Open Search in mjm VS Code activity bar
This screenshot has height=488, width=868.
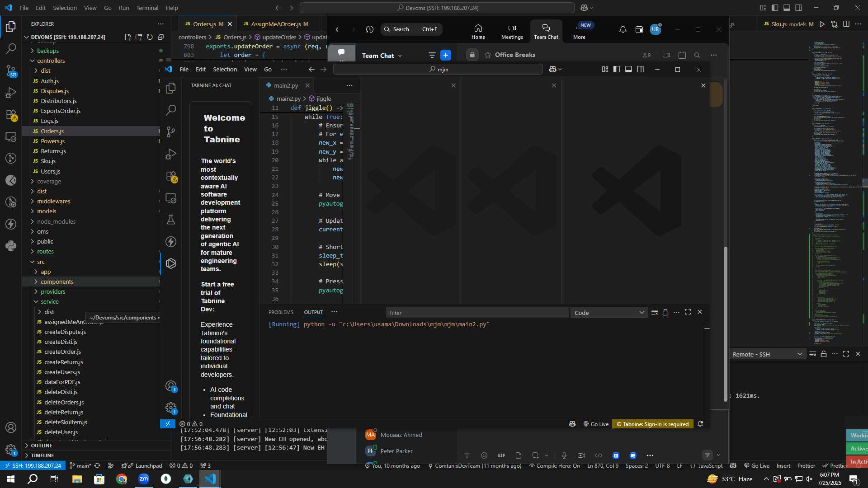tap(171, 110)
